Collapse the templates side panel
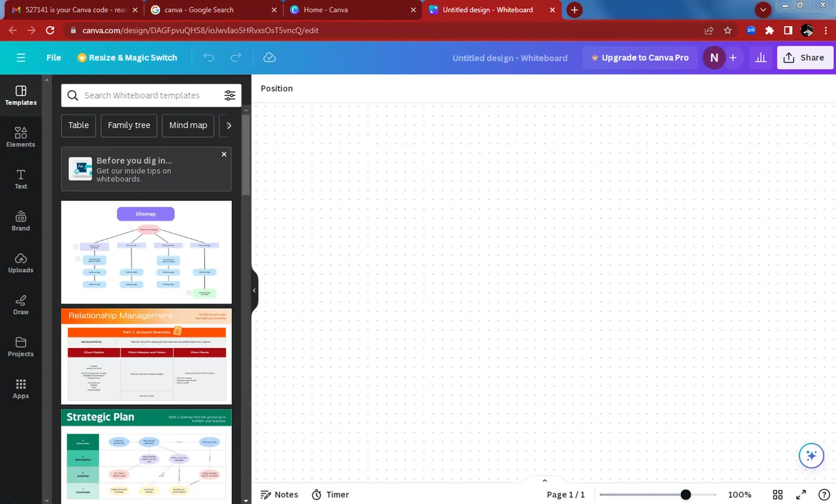Screen dimensions: 836x504 coord(255,291)
